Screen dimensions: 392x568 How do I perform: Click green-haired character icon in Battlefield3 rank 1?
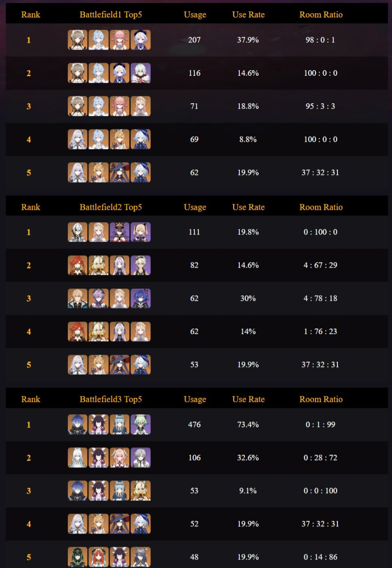pos(141,424)
